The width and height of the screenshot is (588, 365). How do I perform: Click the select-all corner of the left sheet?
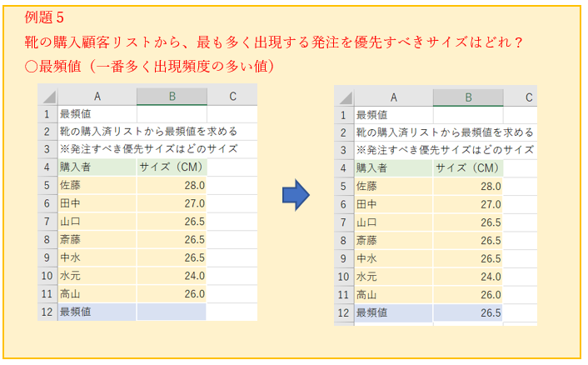point(47,97)
